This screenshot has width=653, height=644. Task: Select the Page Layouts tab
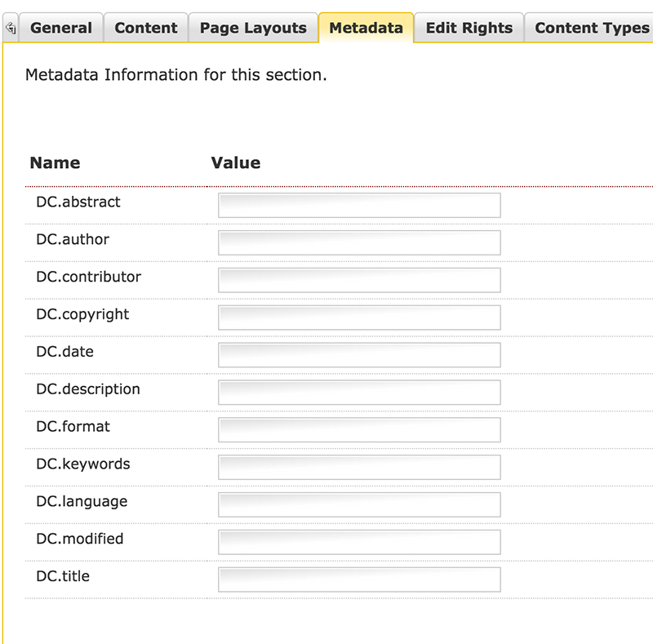(x=253, y=28)
